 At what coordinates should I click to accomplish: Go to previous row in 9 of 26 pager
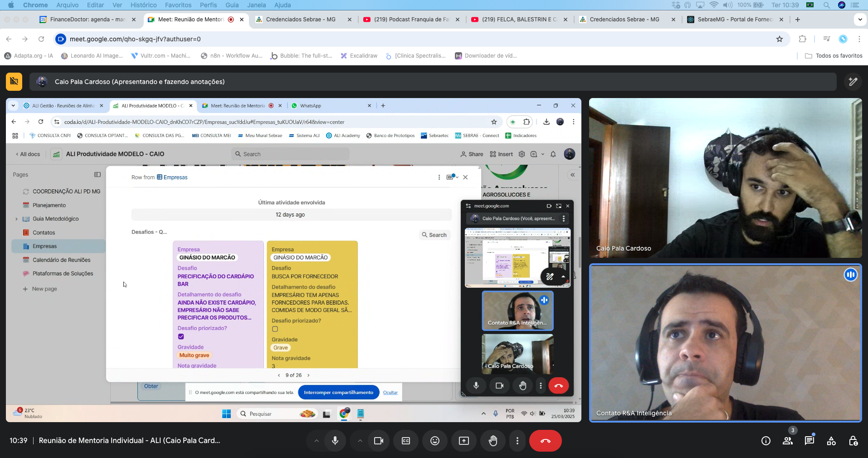pyautogui.click(x=279, y=375)
